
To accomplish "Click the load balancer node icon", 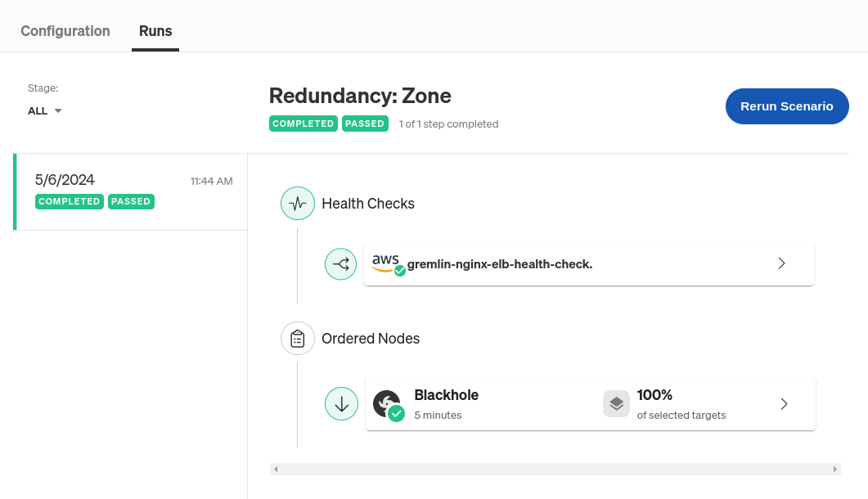I will click(x=340, y=263).
